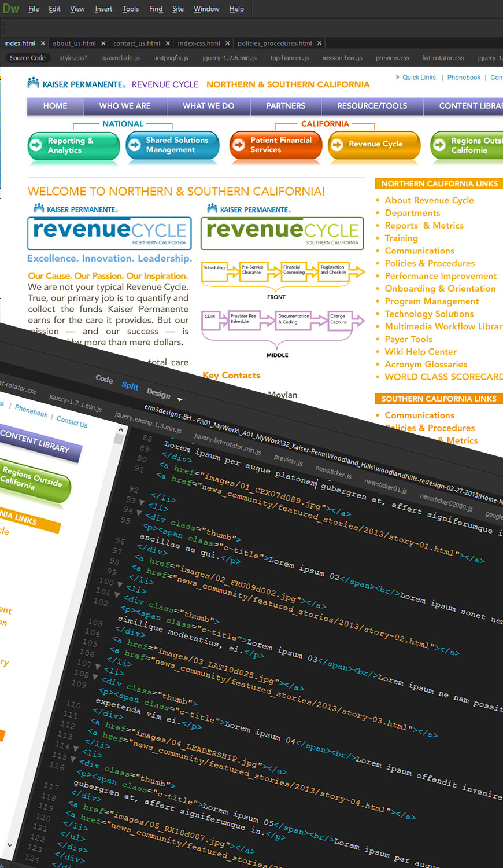Image resolution: width=503 pixels, height=868 pixels.
Task: Open the preview.css related file
Action: pos(393,58)
